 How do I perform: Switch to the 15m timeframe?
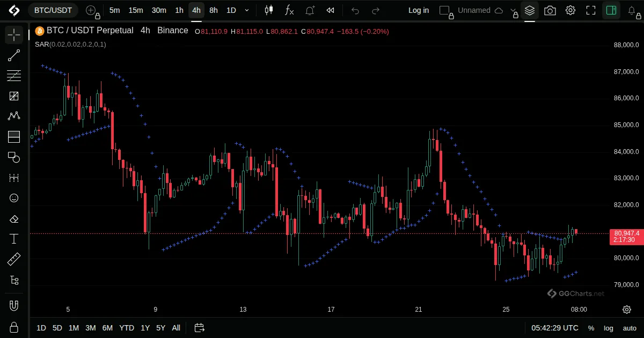[x=136, y=10]
